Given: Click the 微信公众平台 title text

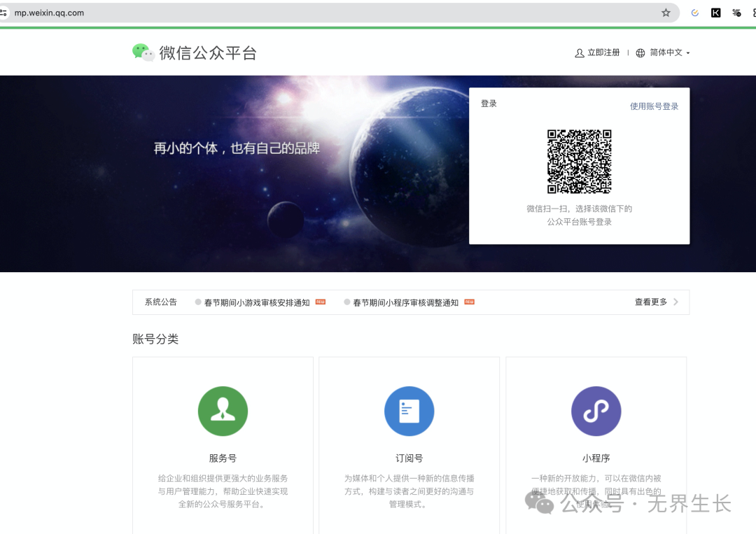Looking at the screenshot, I should [208, 53].
